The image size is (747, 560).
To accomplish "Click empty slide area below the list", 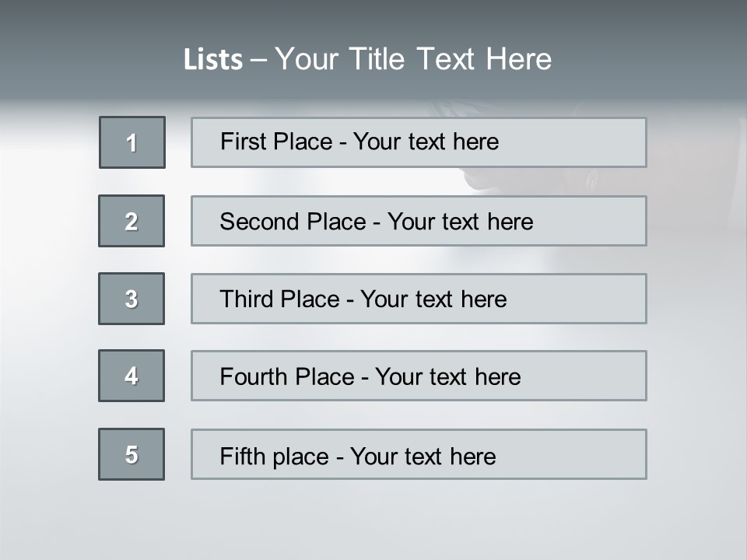I will tap(373, 521).
